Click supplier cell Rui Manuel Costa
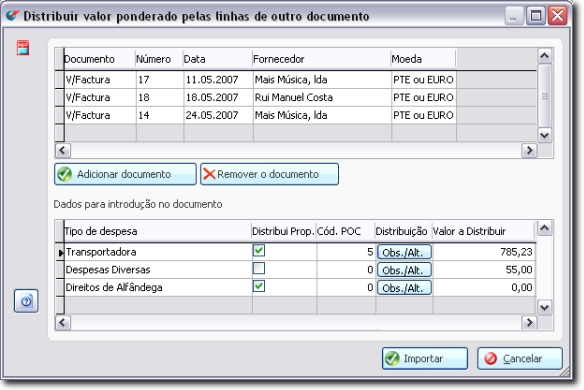Screen dimensions: 584x390 point(322,97)
